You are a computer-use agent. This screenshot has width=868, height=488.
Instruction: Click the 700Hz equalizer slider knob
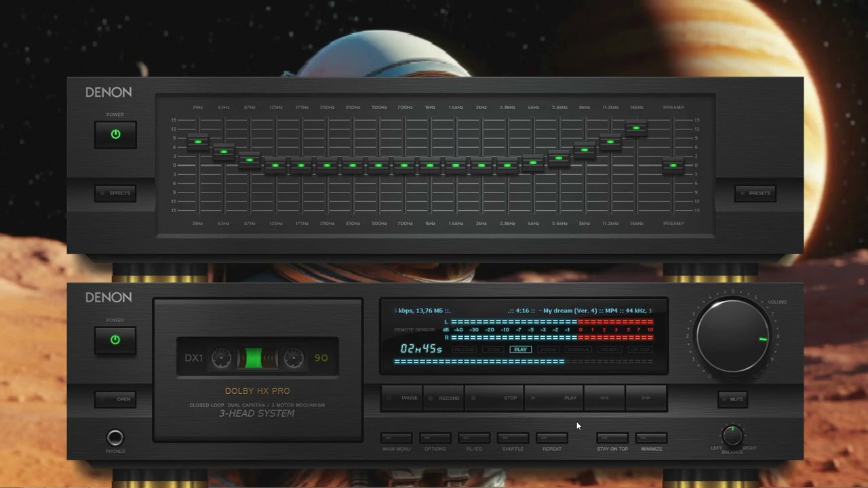click(x=404, y=165)
